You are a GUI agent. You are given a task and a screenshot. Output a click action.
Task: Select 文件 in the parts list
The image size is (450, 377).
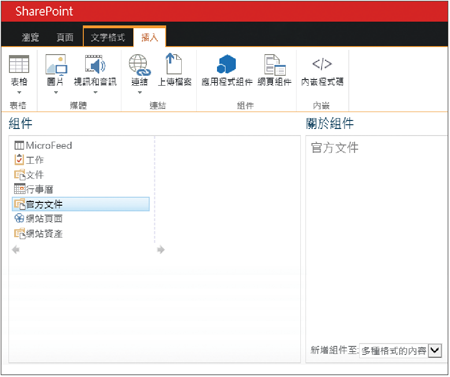35,175
